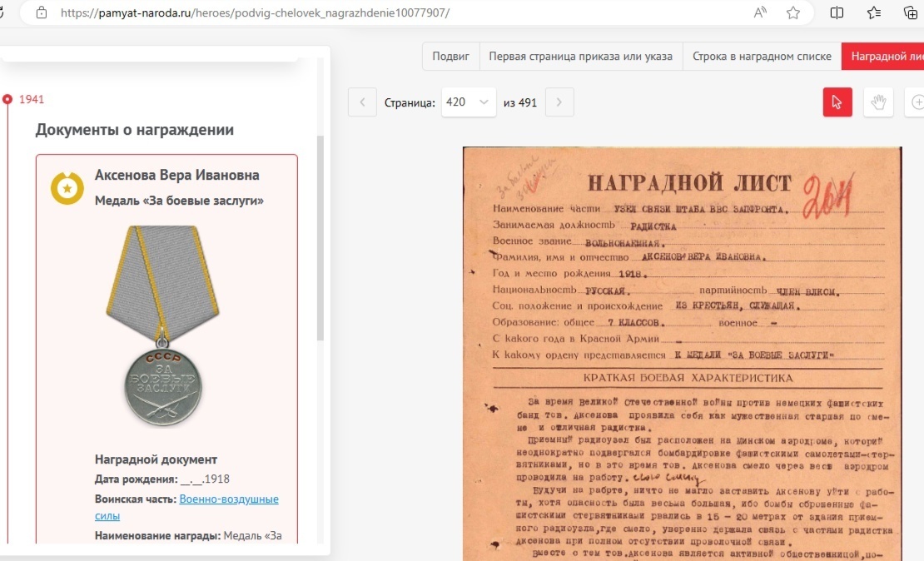Open the split screen icon

pyautogui.click(x=837, y=12)
